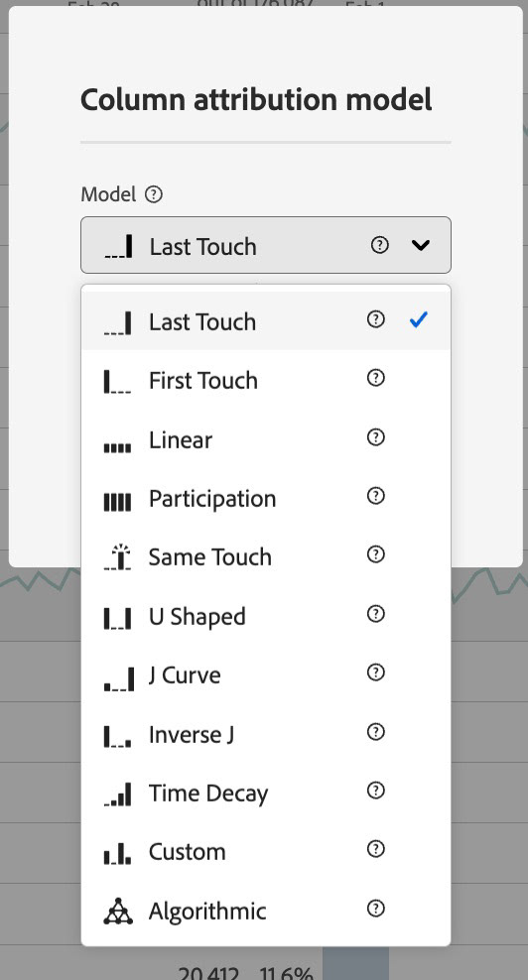Open help icon beside First Touch option
The height and width of the screenshot is (980, 528).
click(x=375, y=378)
